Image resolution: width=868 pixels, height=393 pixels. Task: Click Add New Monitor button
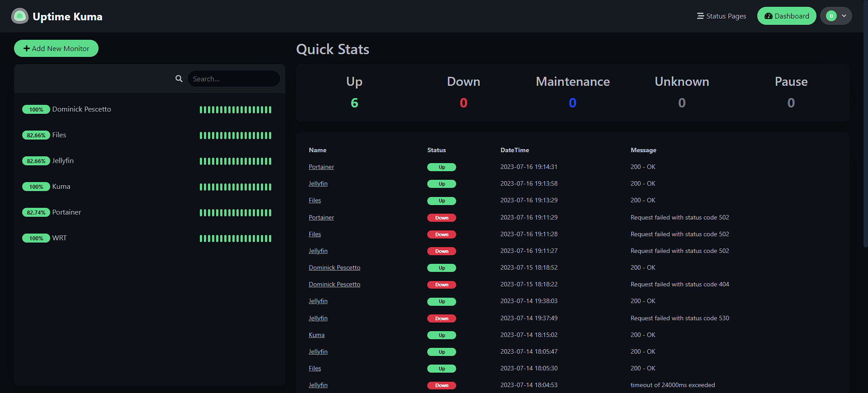tap(56, 48)
